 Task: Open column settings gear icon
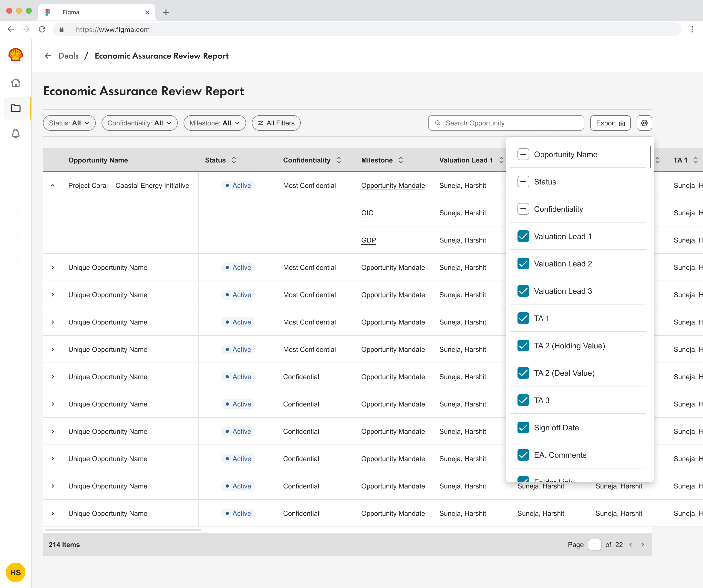644,123
